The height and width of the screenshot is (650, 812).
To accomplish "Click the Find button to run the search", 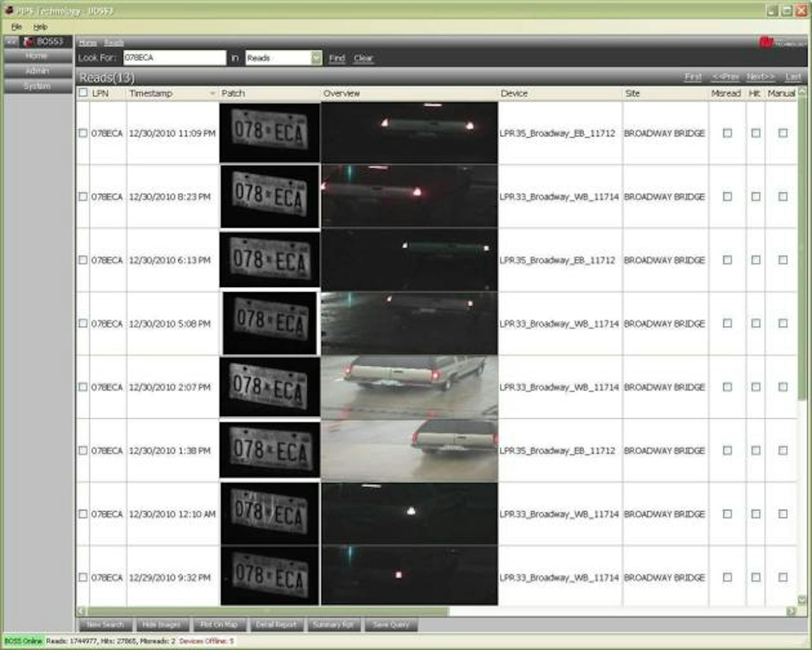I will click(337, 59).
